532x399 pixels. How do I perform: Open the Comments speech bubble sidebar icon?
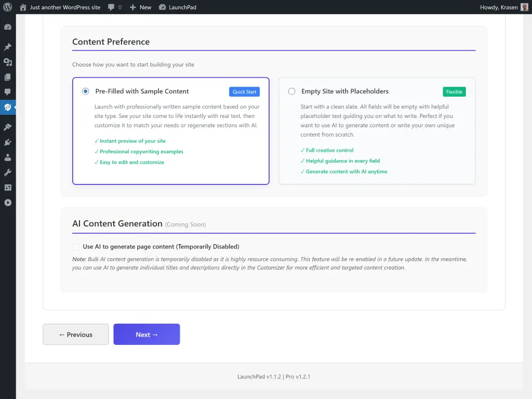tap(8, 92)
